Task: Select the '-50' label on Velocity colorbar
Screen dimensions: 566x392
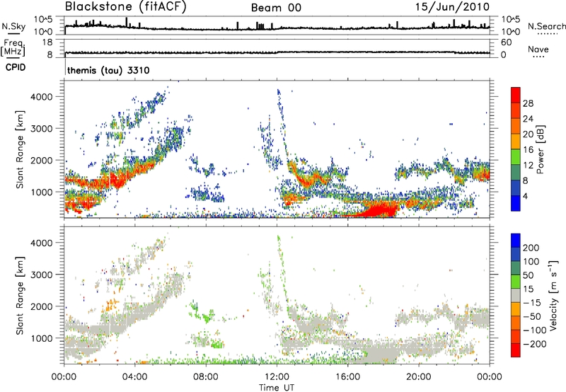Action: point(532,316)
